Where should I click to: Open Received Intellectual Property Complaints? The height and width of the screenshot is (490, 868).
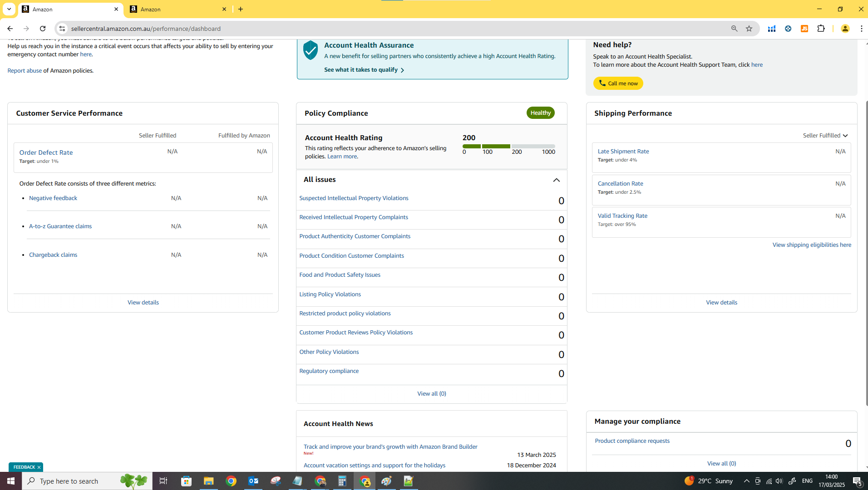354,217
